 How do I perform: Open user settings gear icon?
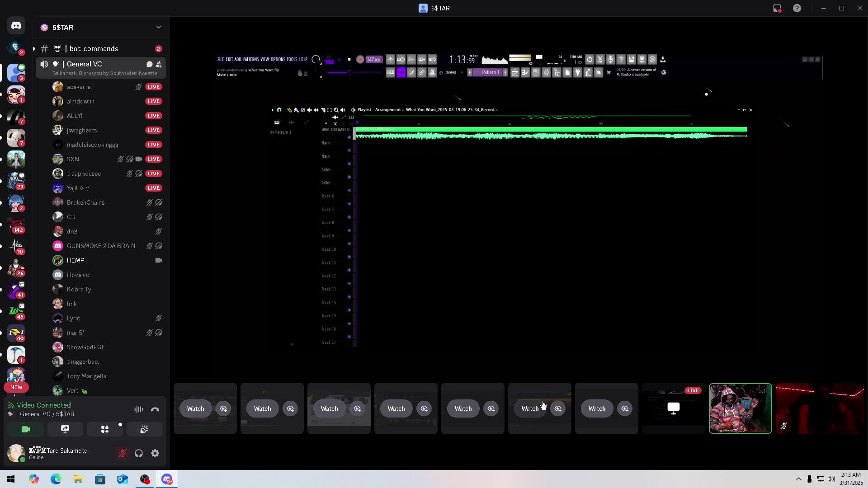(155, 453)
